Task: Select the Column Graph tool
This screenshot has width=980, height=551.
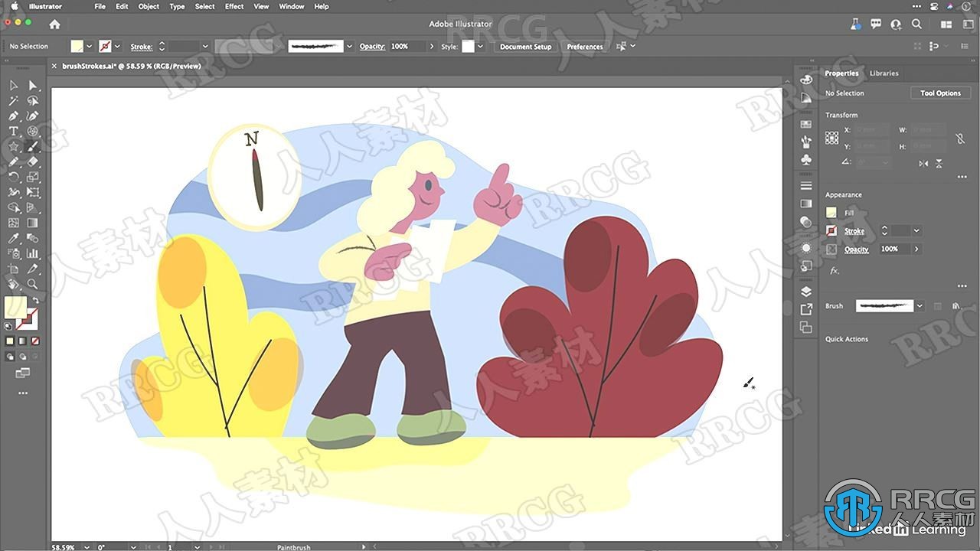Action: click(x=33, y=254)
